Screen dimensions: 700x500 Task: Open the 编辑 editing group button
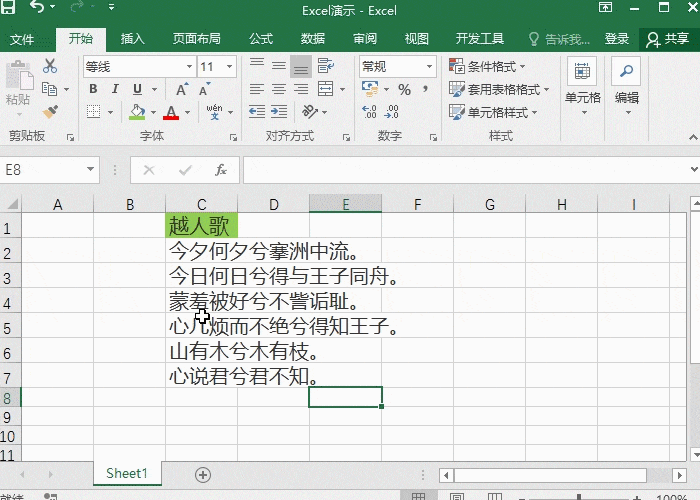pos(626,87)
